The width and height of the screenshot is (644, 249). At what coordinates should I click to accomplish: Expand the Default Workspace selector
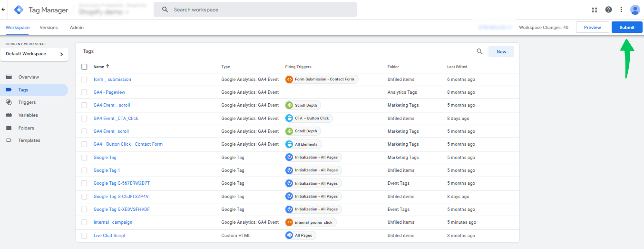point(34,54)
